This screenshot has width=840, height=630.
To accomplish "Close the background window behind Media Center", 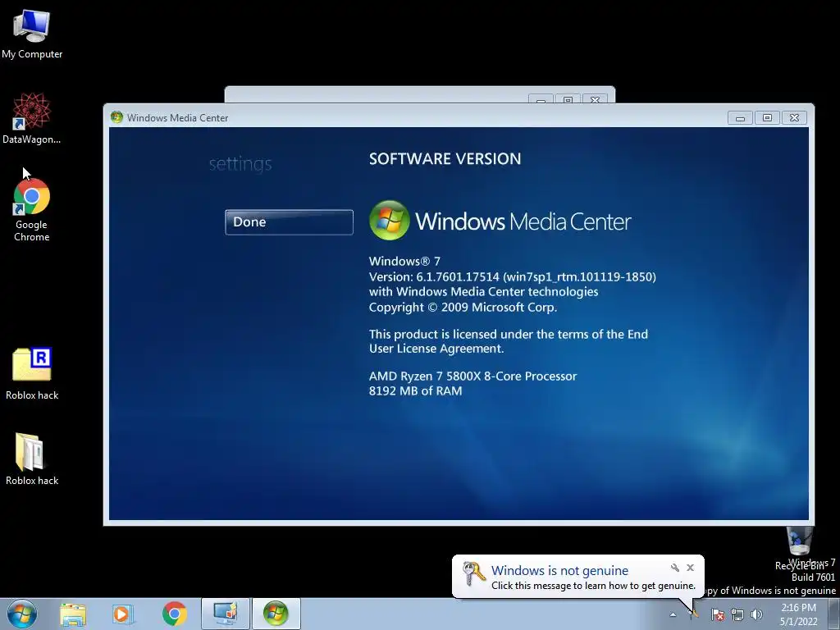I will click(595, 99).
